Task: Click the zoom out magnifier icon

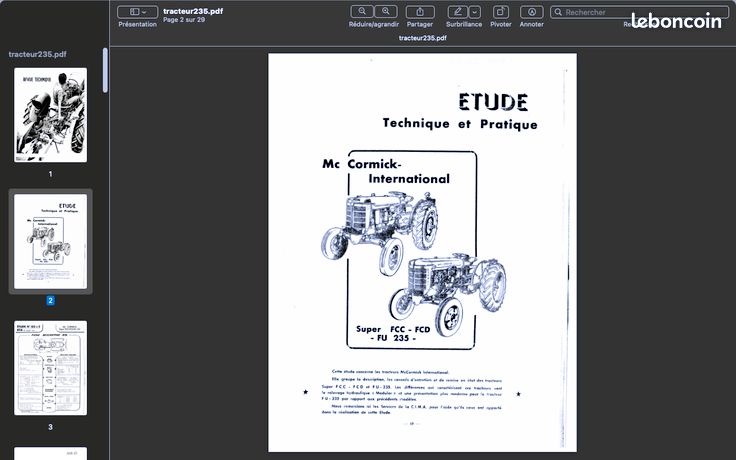Action: coord(362,11)
